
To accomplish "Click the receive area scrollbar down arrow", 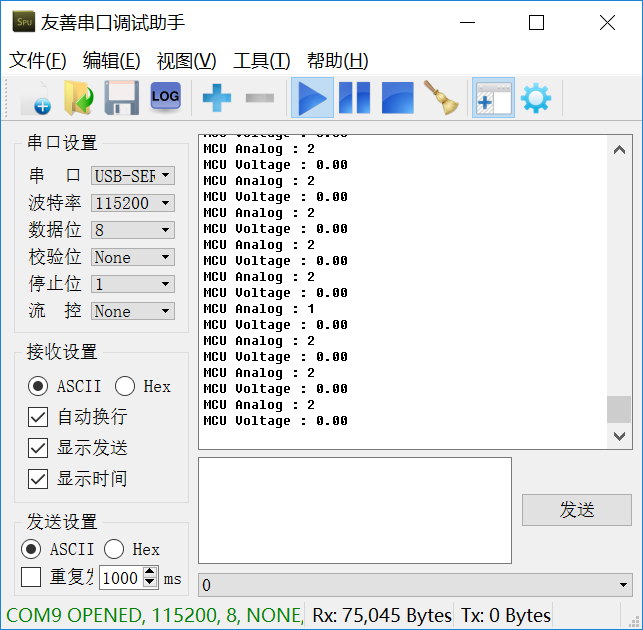I will coord(619,436).
